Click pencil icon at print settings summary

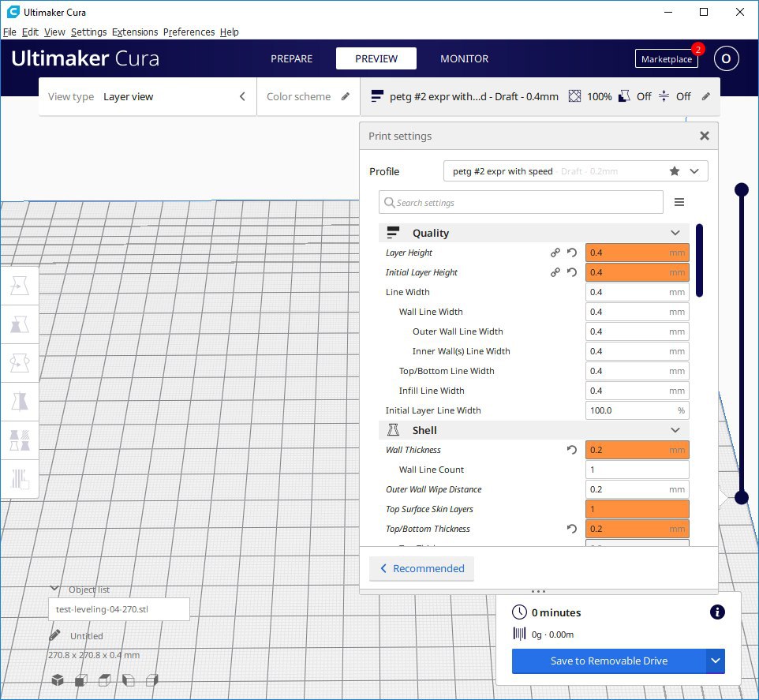pos(706,96)
